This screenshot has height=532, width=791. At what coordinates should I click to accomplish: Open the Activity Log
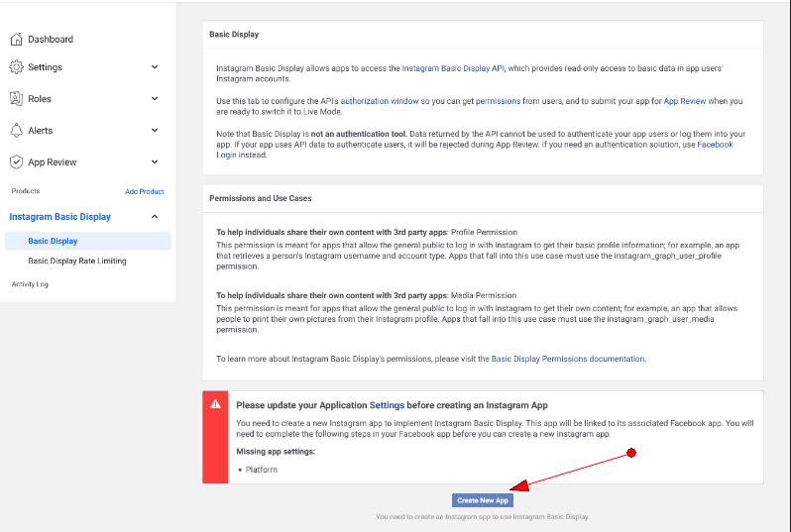(x=30, y=284)
